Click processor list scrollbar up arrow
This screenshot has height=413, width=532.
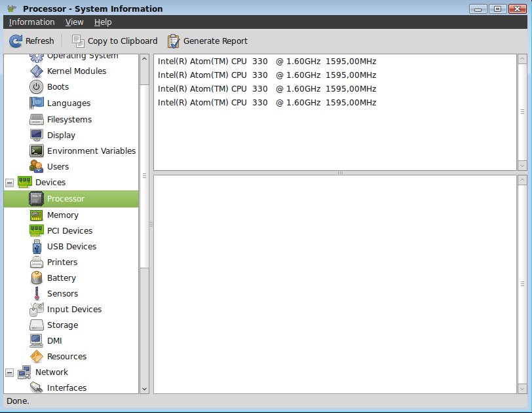click(x=523, y=59)
